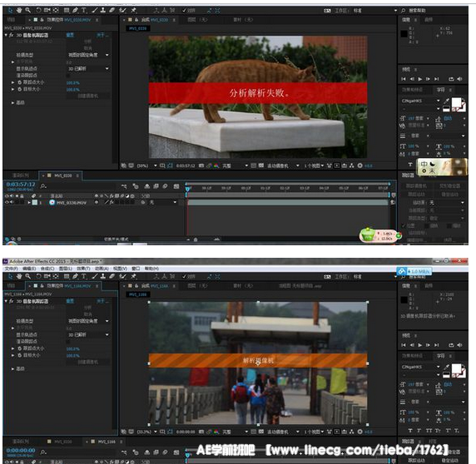Click the graph editor icon in MVI_0330 timeline
The image size is (476, 464).
[x=176, y=186]
